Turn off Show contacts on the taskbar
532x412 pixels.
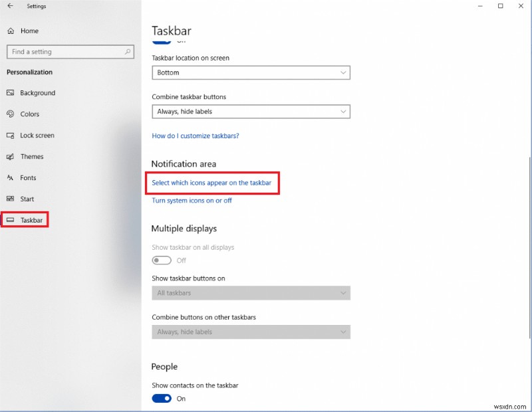pyautogui.click(x=161, y=399)
